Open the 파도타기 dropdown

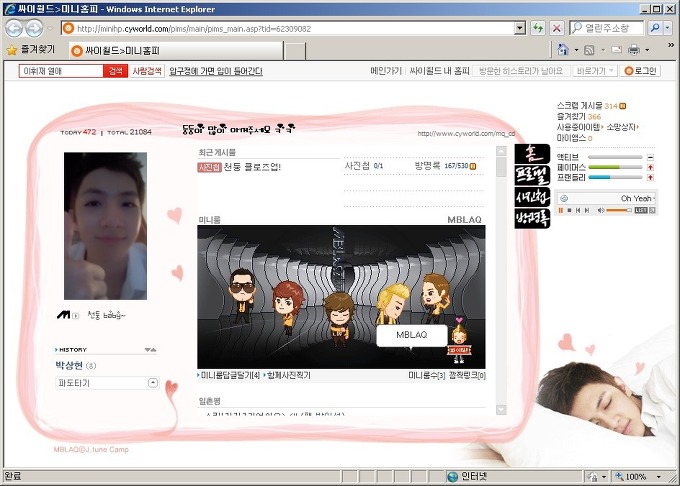point(107,383)
